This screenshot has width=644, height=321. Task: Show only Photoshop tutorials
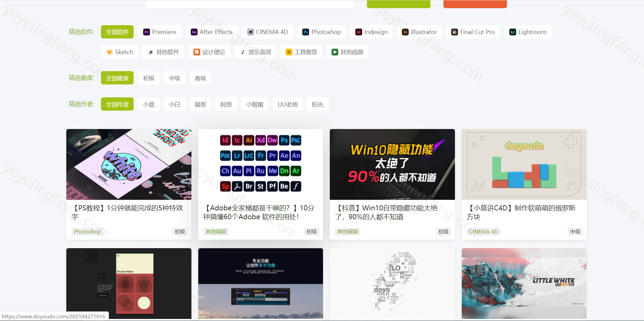point(322,32)
